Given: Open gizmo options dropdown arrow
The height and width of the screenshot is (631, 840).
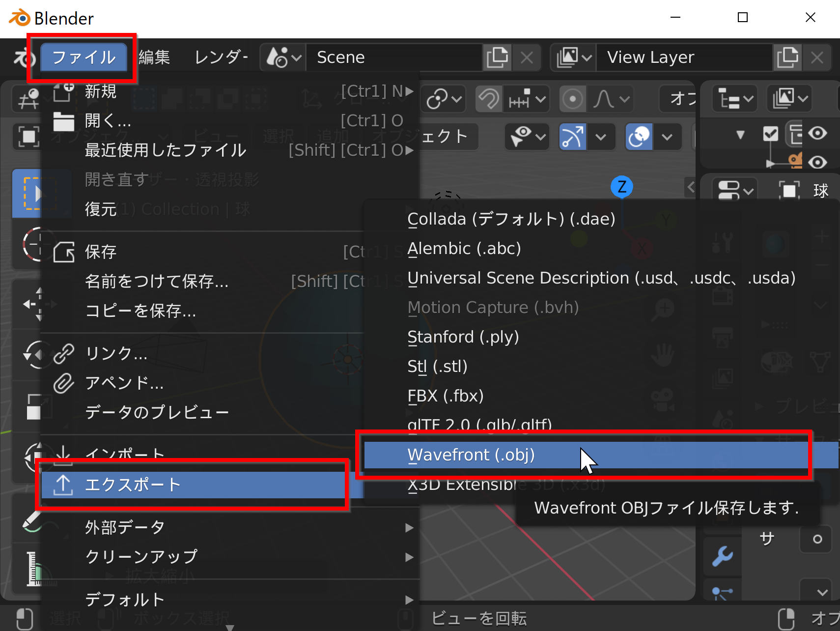Looking at the screenshot, I should click(x=601, y=137).
